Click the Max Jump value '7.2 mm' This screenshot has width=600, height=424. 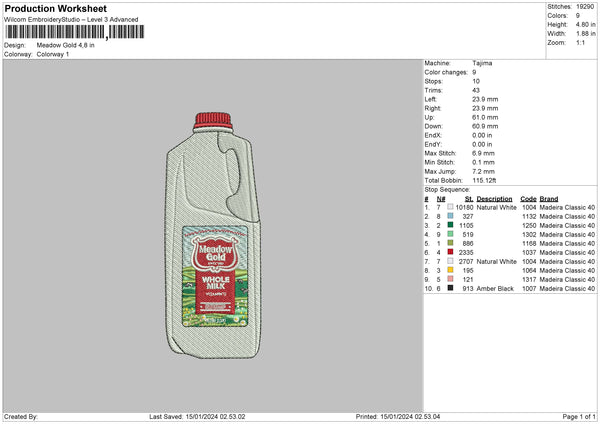tap(483, 171)
